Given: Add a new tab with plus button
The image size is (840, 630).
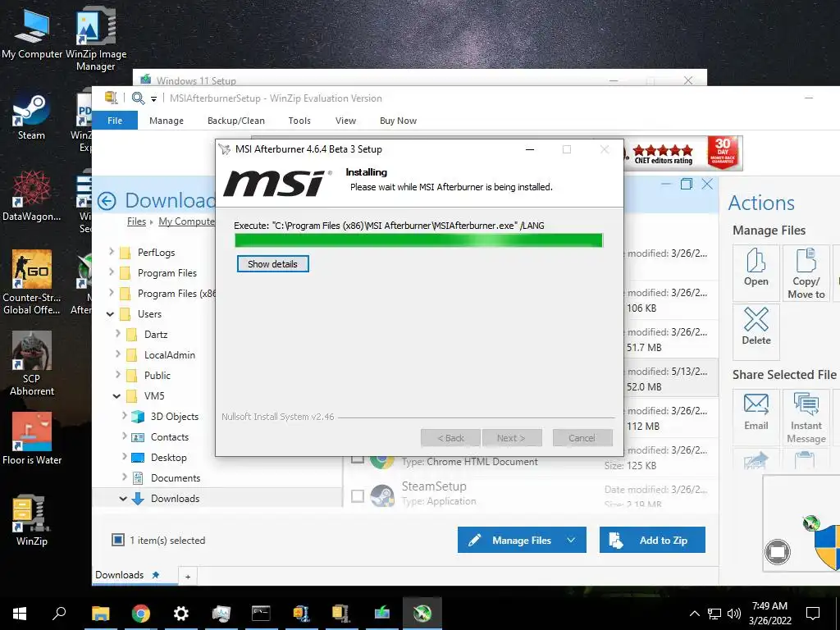Looking at the screenshot, I should point(188,577).
